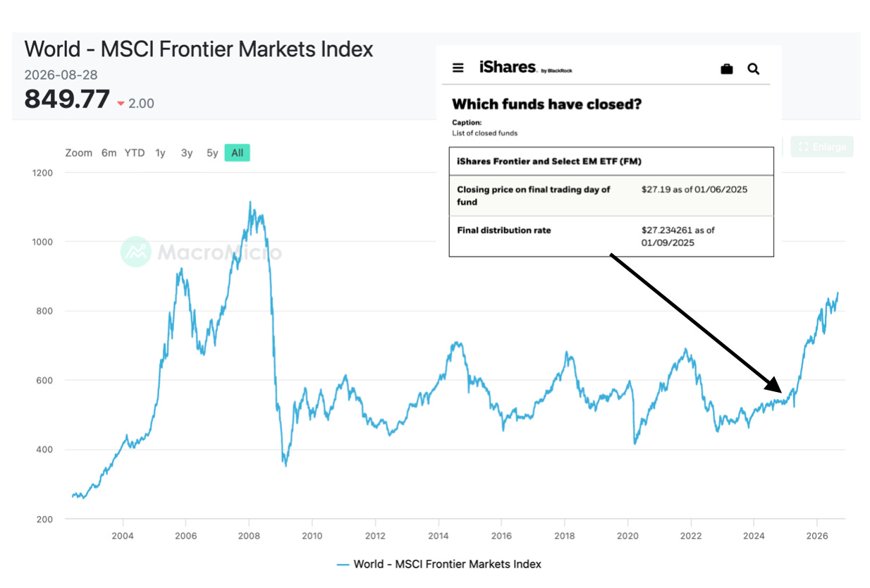Click the World - MSCI Frontier Markets Index title
The width and height of the screenshot is (870, 588).
199,49
